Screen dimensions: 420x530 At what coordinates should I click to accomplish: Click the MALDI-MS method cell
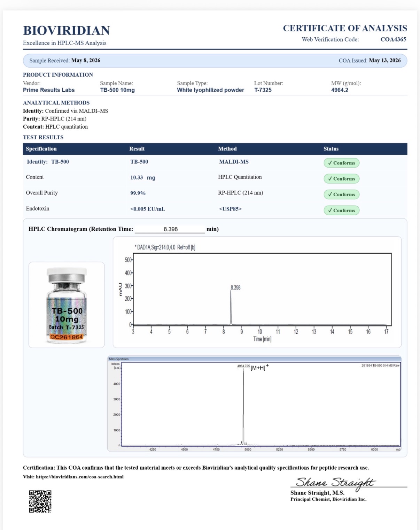(x=234, y=162)
